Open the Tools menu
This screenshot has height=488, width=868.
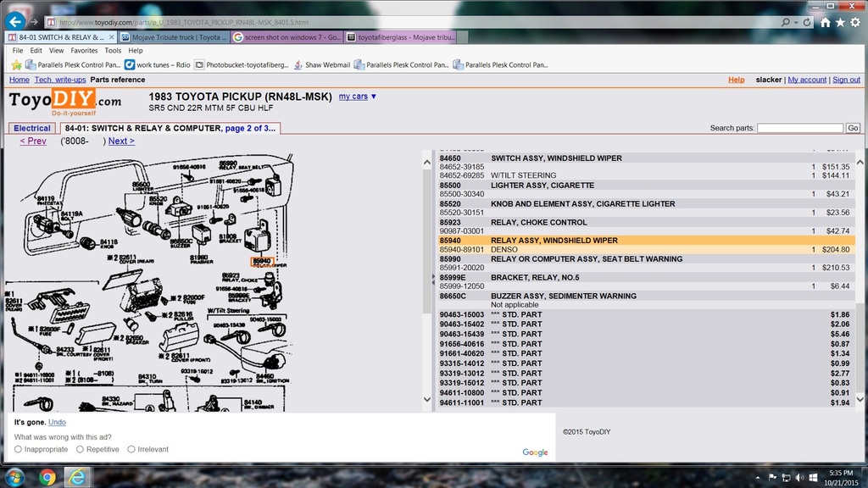tap(113, 50)
